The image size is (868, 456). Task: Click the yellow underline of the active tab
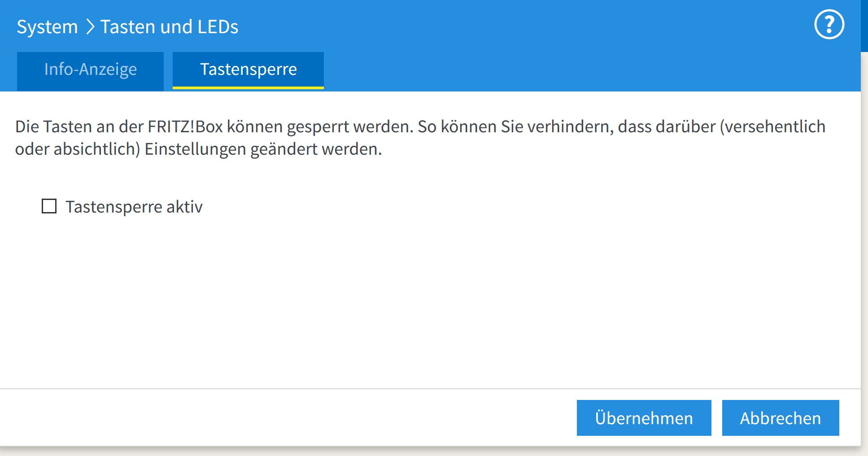tap(248, 88)
